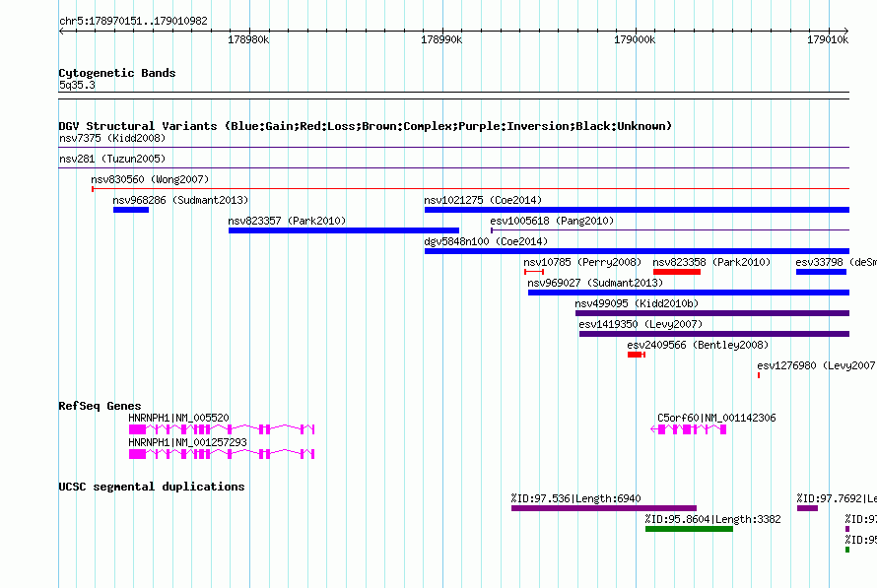This screenshot has width=877, height=588.
Task: Click the nsv969027 (Sudmant2013) blue bar
Action: coord(689,293)
